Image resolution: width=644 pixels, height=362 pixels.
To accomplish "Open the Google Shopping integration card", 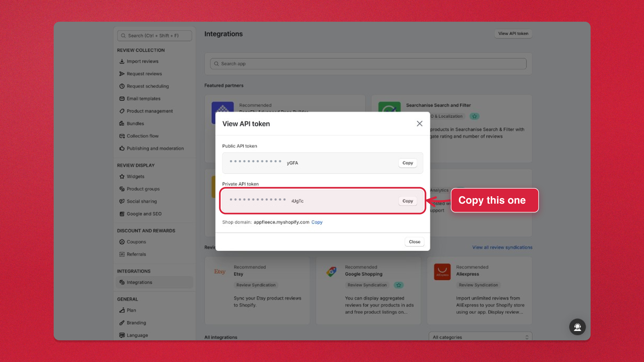I will [368, 291].
